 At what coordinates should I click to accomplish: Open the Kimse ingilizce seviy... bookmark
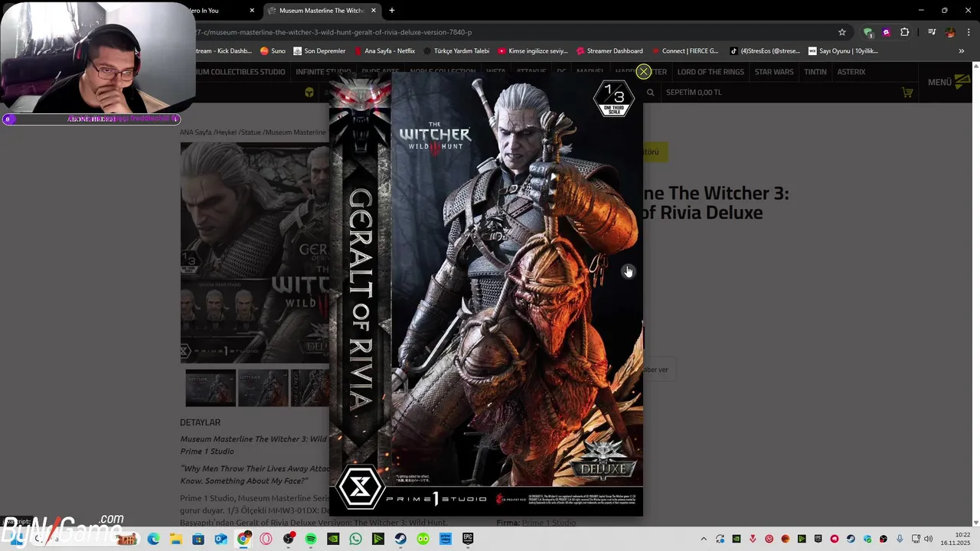tap(533, 51)
